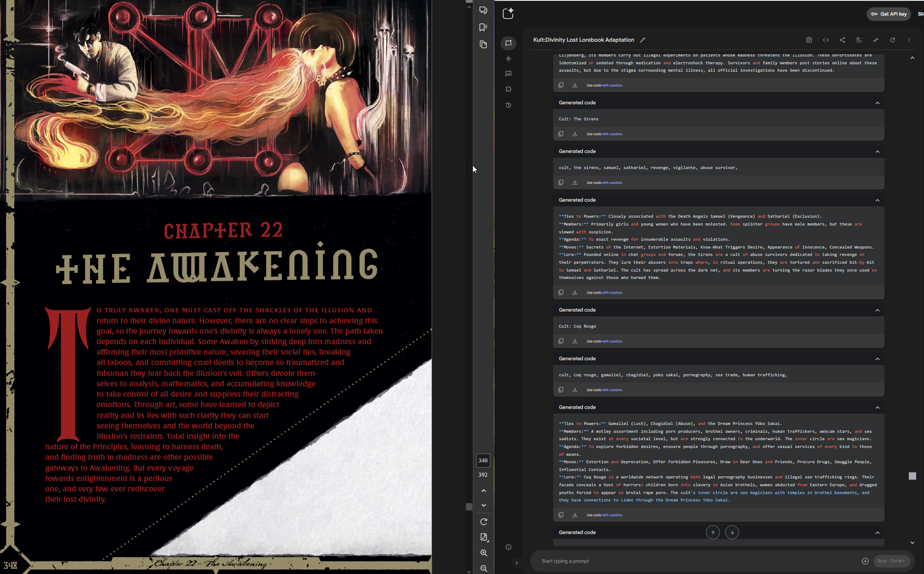Image resolution: width=924 pixels, height=574 pixels.
Task: Click the compare mode arrows icon
Action: point(876,40)
